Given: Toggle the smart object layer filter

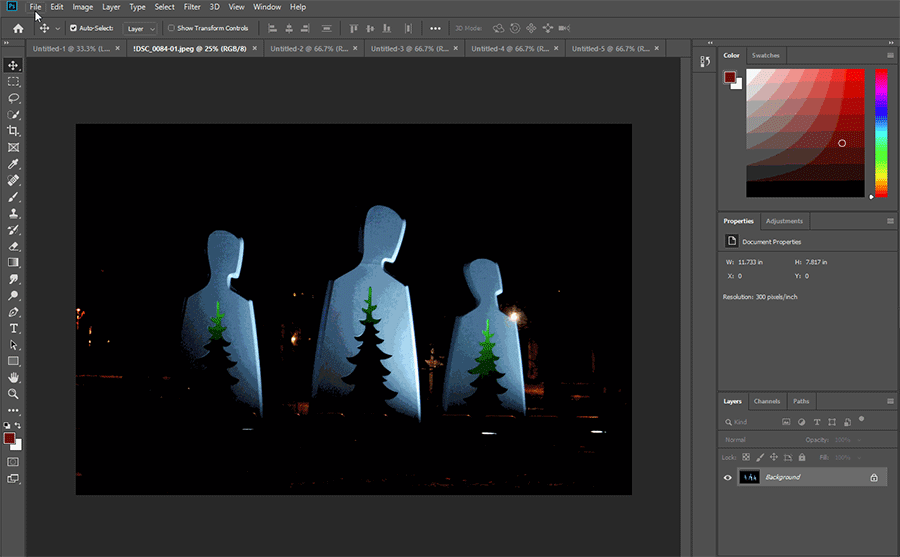Looking at the screenshot, I should 847,422.
